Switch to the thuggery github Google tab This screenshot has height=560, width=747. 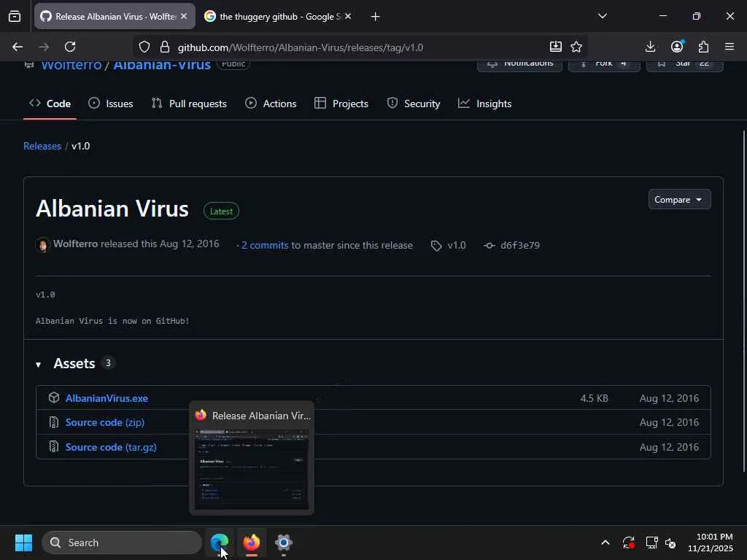pyautogui.click(x=279, y=17)
